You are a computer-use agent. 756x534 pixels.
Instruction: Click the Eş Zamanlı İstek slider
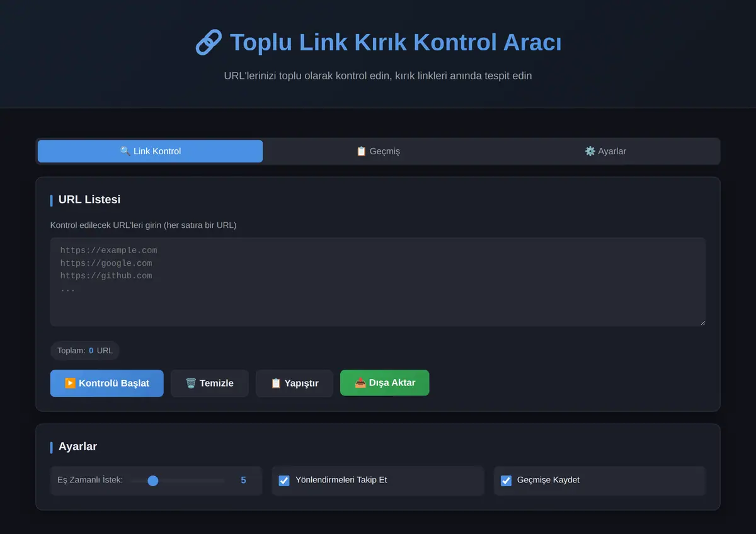tap(178, 480)
